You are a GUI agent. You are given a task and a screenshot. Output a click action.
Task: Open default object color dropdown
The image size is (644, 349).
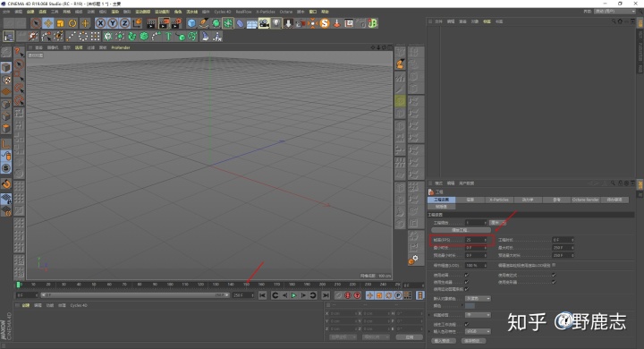point(478,298)
